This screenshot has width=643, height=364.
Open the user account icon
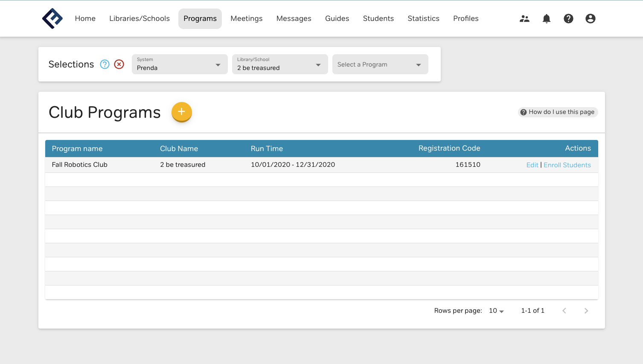tap(591, 18)
